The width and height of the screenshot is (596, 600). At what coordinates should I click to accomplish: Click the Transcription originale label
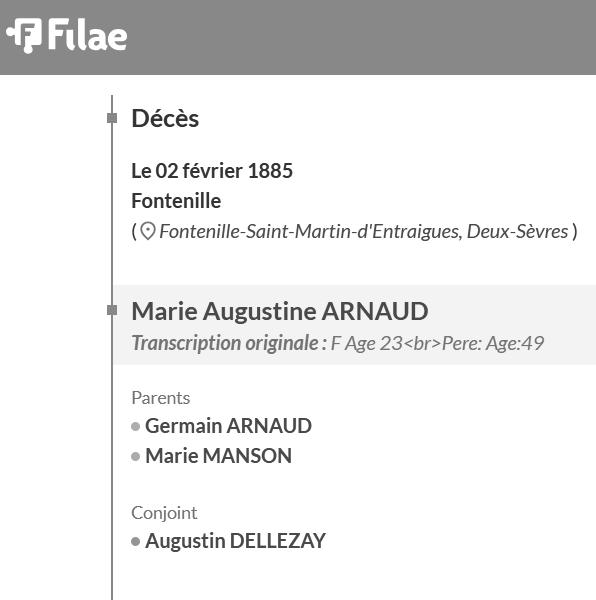coord(229,343)
